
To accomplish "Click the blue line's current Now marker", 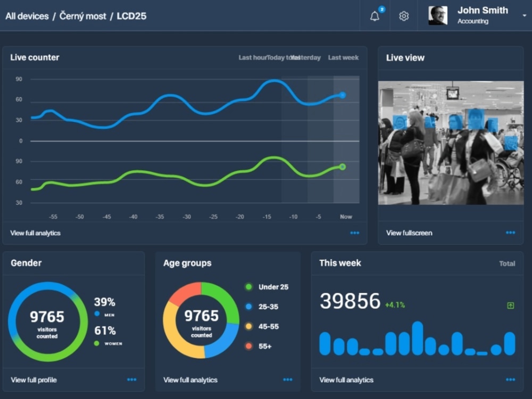I will [343, 95].
